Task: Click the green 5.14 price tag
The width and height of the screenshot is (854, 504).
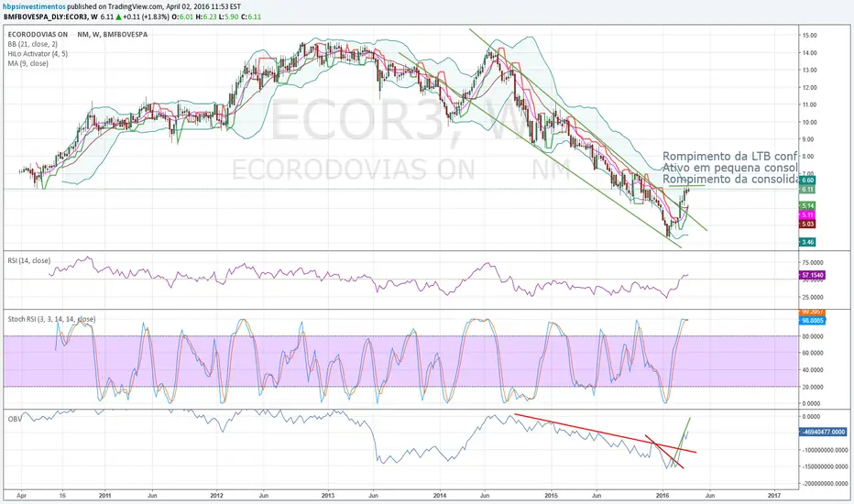Action: point(807,205)
